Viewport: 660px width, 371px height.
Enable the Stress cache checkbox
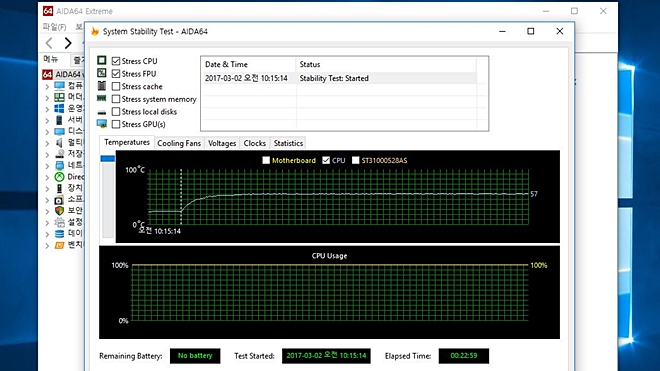click(116, 86)
